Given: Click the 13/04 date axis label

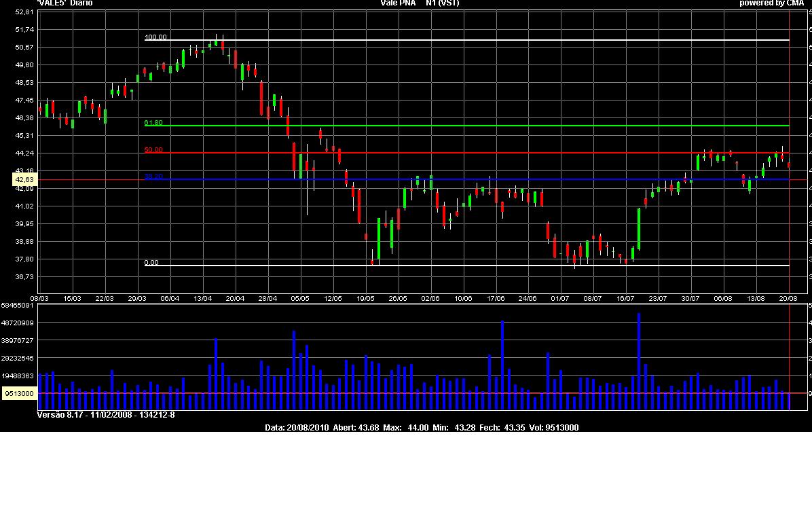Looking at the screenshot, I should point(202,298).
